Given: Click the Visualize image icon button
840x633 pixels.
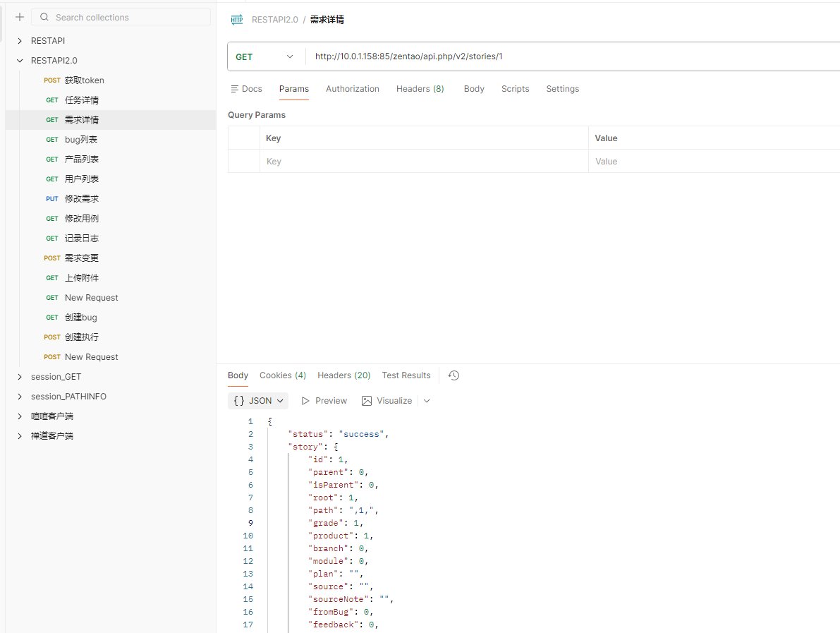Looking at the screenshot, I should point(367,401).
